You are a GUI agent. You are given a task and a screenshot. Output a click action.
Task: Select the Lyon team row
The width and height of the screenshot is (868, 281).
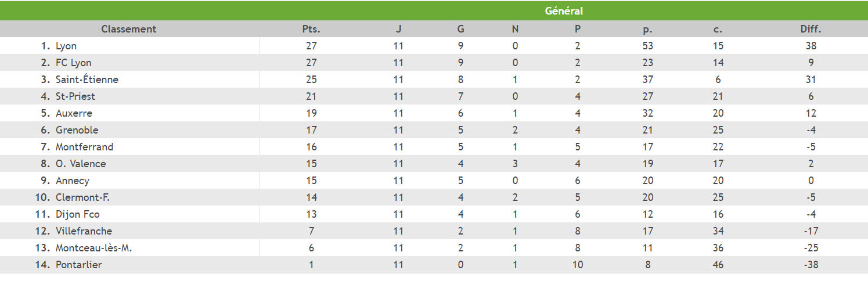pos(66,46)
